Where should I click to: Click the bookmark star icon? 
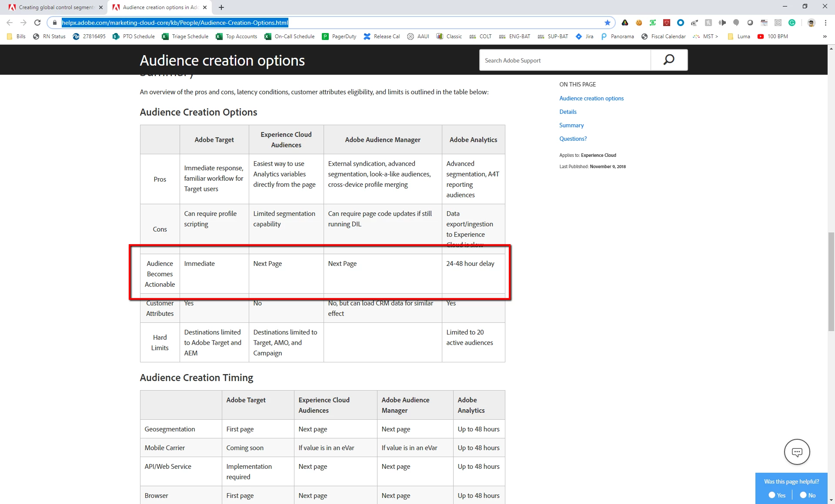tap(607, 23)
